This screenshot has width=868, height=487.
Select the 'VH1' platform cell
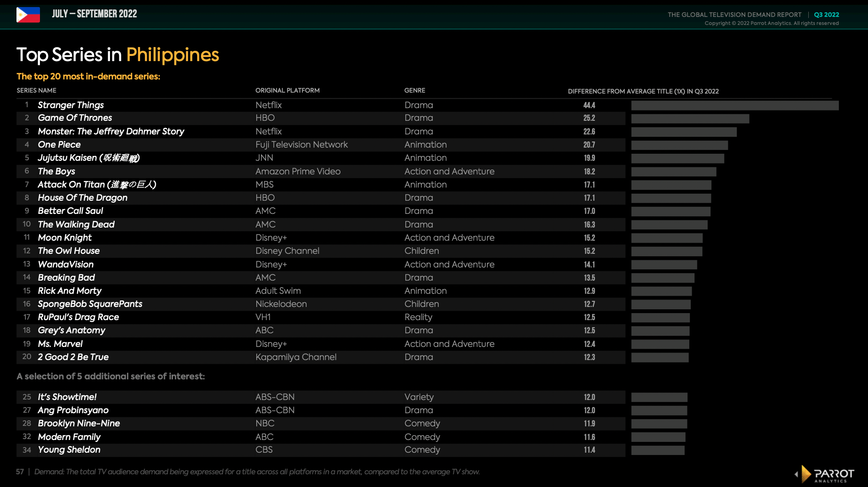[263, 317]
